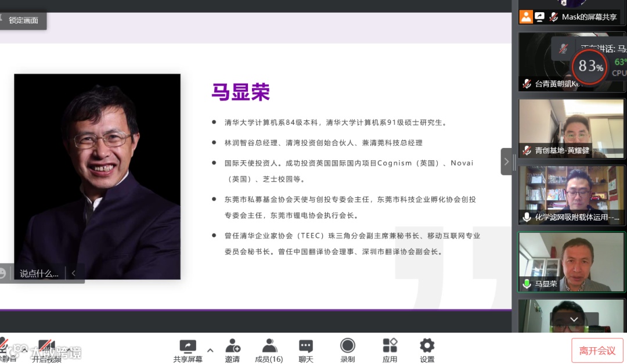Image resolution: width=627 pixels, height=364 pixels.
Task: Click muted mic icon beside 台青黄朝凯
Action: point(527,84)
